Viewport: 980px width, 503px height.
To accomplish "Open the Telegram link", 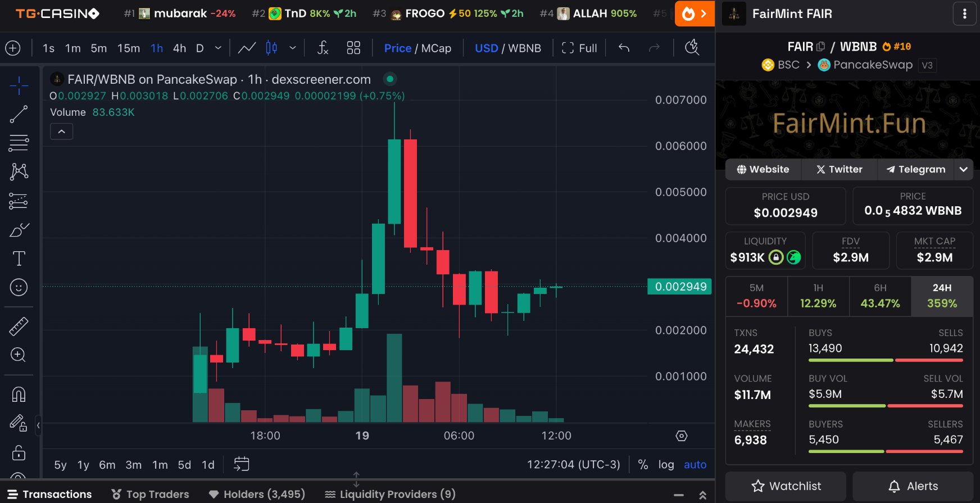I will pos(916,169).
